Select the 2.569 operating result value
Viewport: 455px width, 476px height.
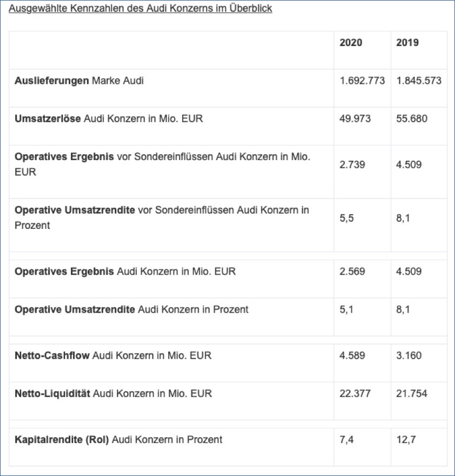(352, 272)
